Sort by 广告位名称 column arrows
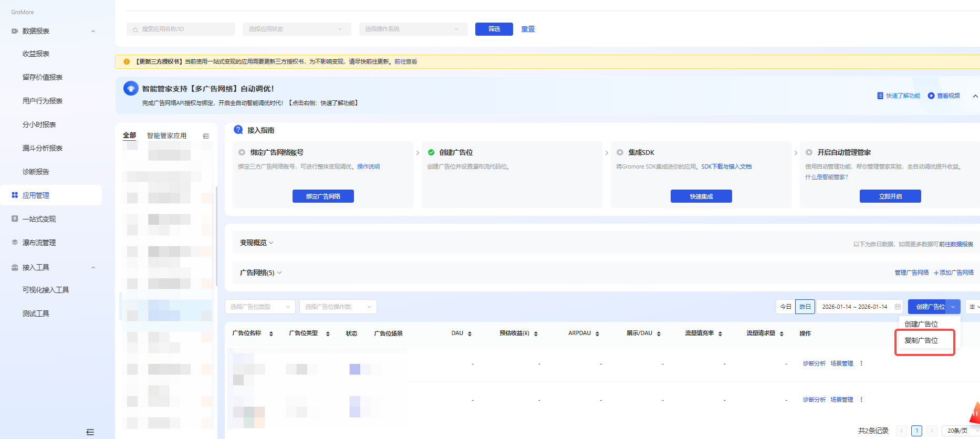Screen dimensions: 980x439 point(271,333)
